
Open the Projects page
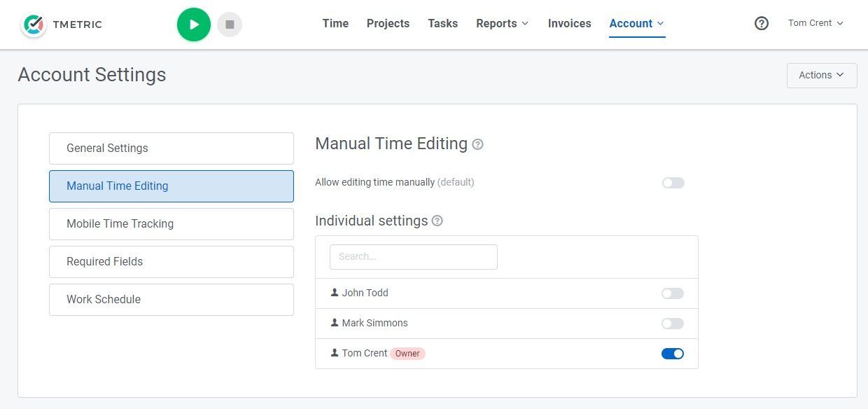coord(388,23)
